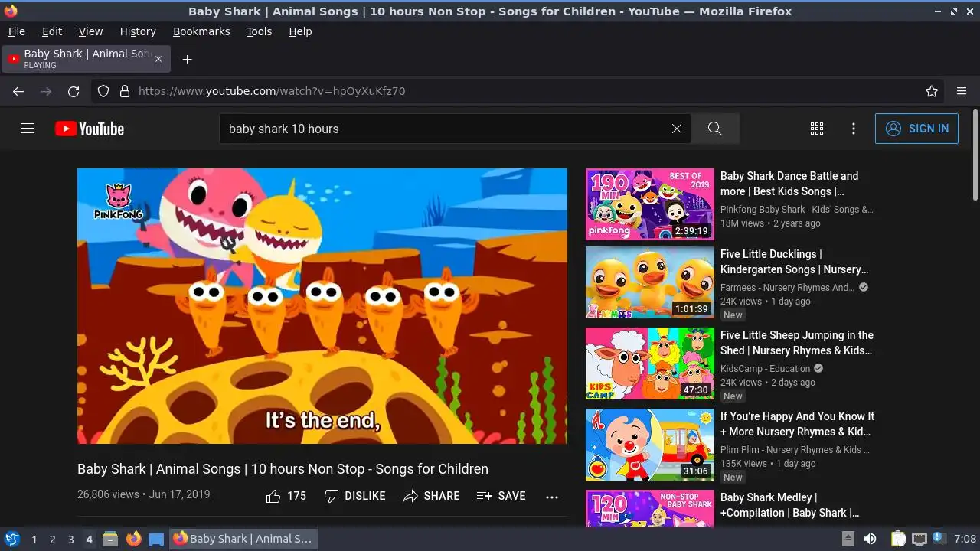Click channel 'Pinkfong Baby Shark - Kids' Songs'
Image resolution: width=980 pixels, height=551 pixels.
(x=796, y=210)
